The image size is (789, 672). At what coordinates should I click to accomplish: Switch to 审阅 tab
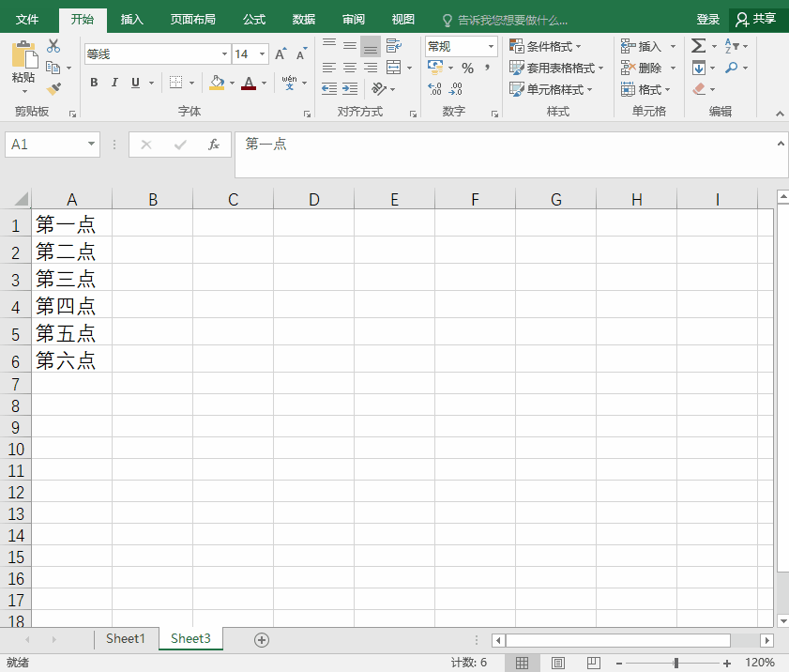(354, 20)
